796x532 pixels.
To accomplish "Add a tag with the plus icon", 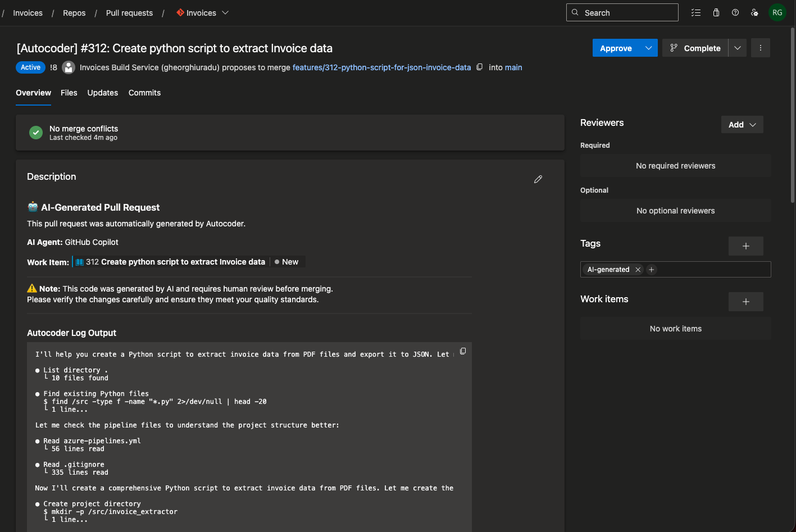I will [745, 245].
